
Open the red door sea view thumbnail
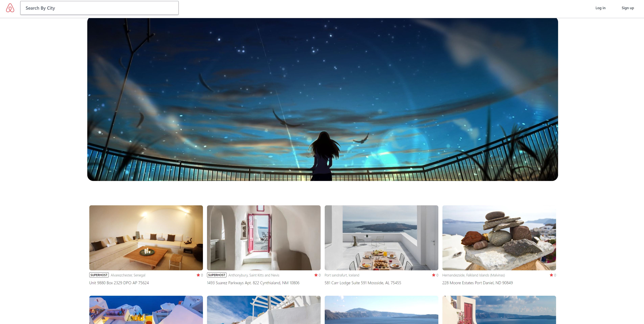pyautogui.click(x=499, y=310)
